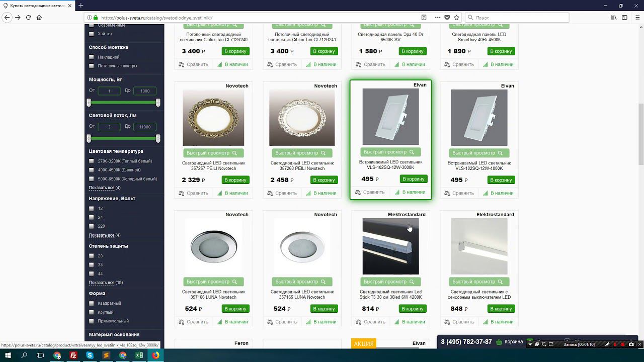Expand Показать все (4) under color temperature
The height and width of the screenshot is (362, 644).
click(105, 188)
